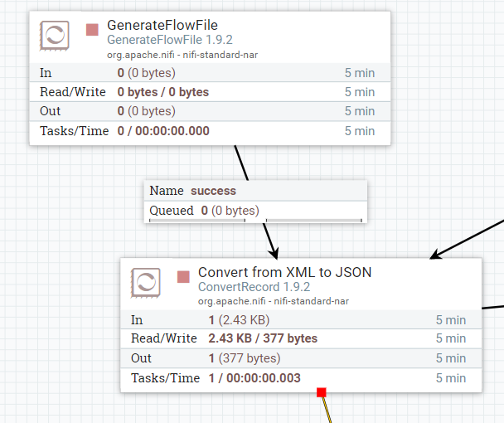This screenshot has width=504, height=423.
Task: Click the GenerateFlowFile bundle label 'org.apache.nifi - nifi-standard-nar'
Action: (x=182, y=55)
